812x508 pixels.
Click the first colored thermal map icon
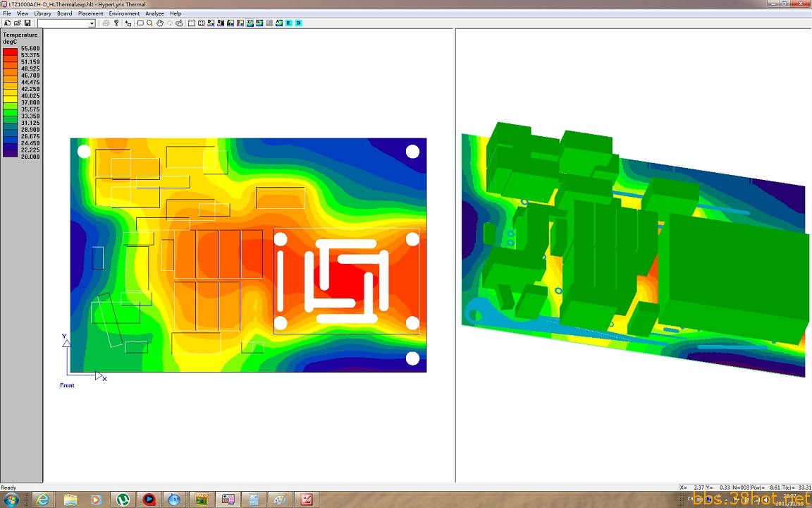211,23
